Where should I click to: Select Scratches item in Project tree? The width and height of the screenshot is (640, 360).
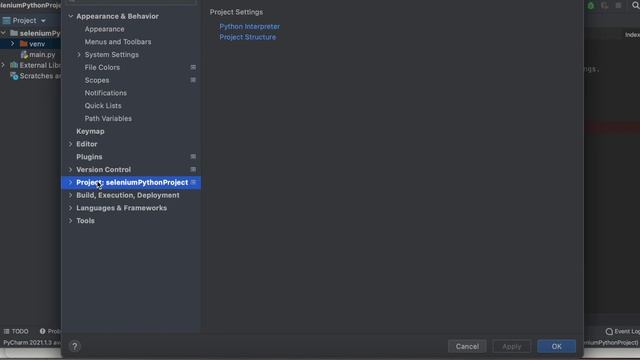(40, 76)
